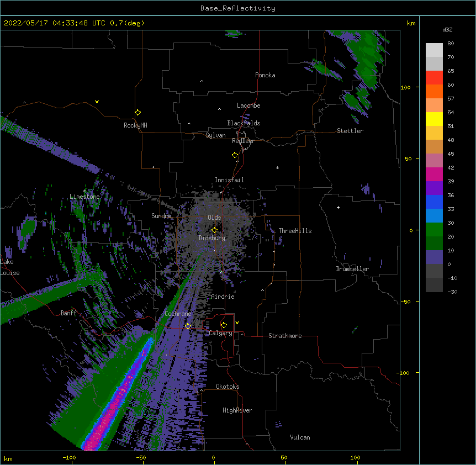Click the Stettler city label
The height and width of the screenshot is (465, 476).
tap(350, 131)
